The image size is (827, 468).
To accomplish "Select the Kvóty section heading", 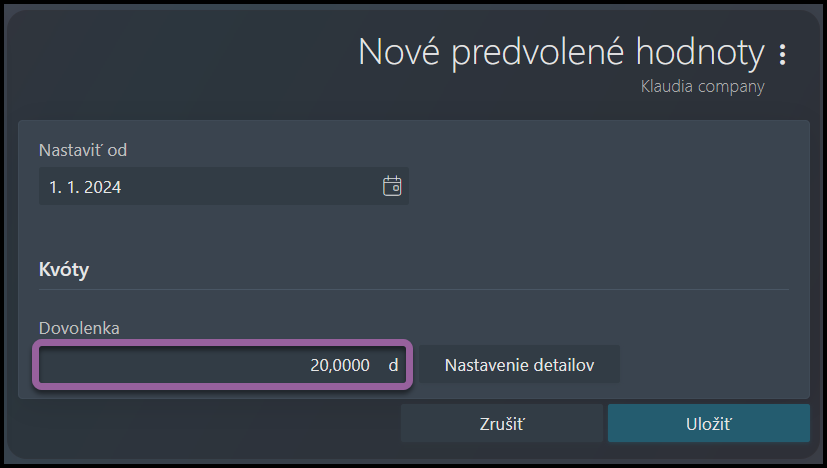I will click(x=64, y=270).
